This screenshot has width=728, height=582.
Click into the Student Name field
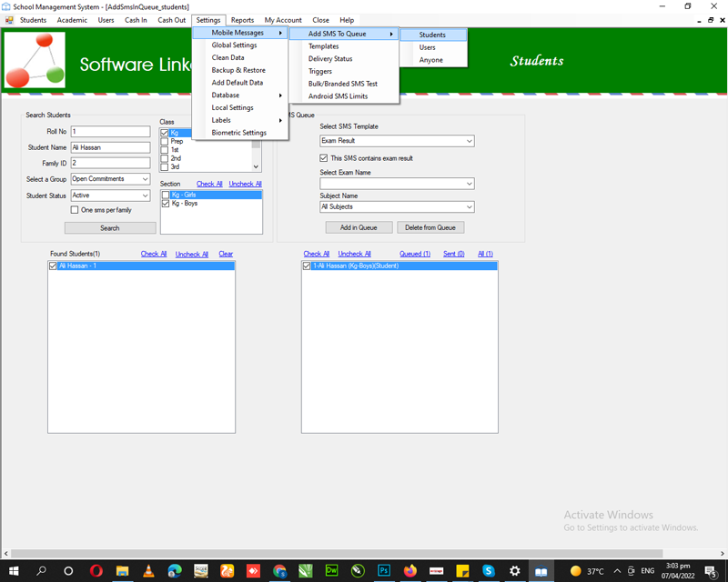coord(110,147)
